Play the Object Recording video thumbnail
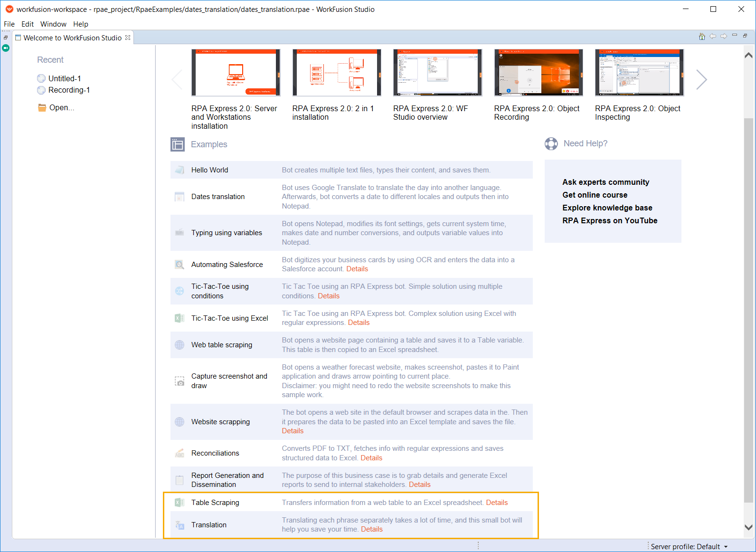The height and width of the screenshot is (552, 756). click(x=539, y=73)
